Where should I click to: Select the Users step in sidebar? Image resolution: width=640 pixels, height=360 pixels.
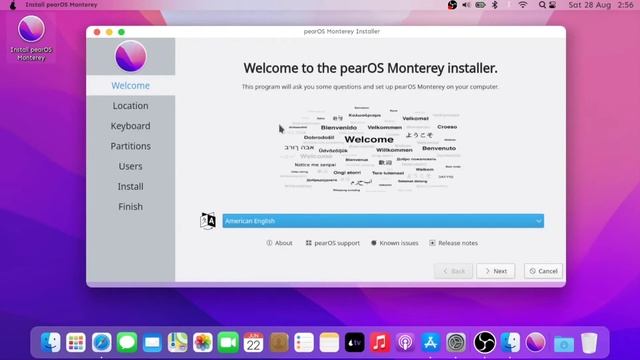[x=131, y=166]
